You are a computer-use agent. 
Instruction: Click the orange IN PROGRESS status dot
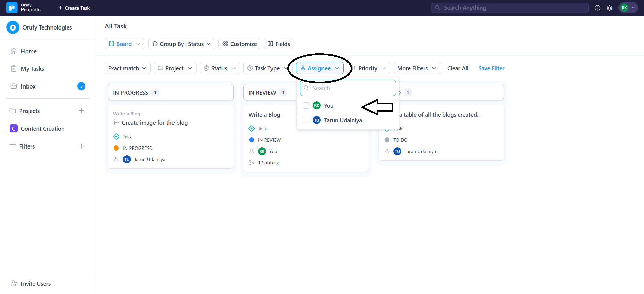[x=116, y=148]
